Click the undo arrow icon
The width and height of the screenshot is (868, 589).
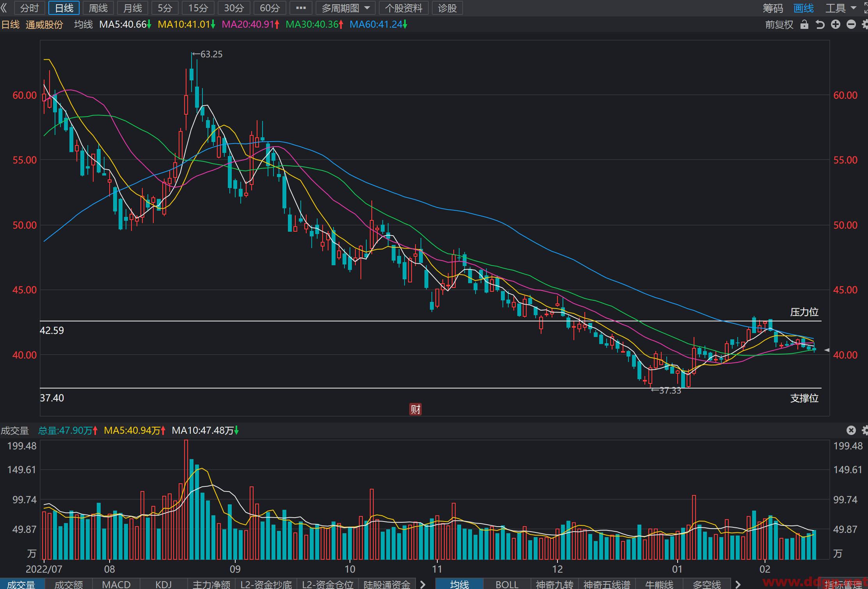(x=820, y=25)
